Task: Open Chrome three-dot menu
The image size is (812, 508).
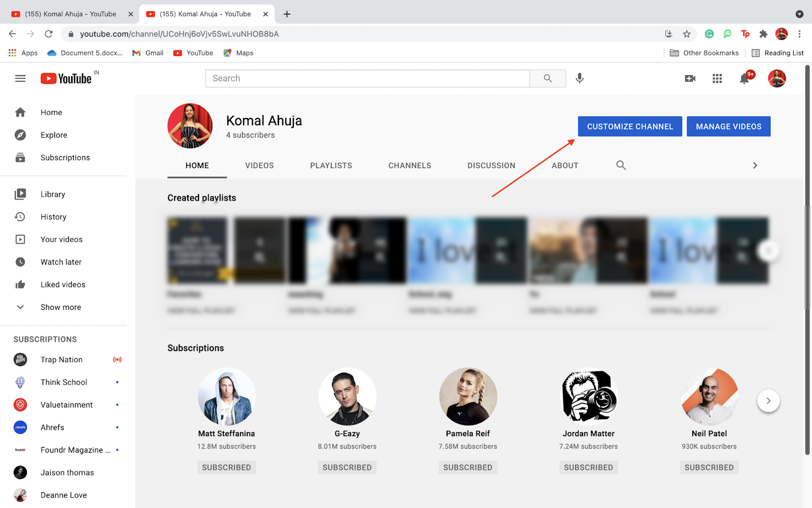Action: pyautogui.click(x=799, y=34)
